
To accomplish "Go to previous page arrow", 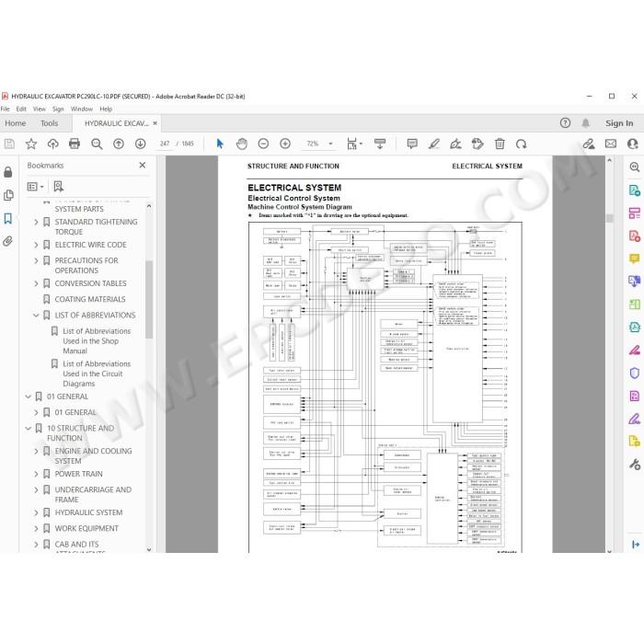I will click(x=119, y=144).
